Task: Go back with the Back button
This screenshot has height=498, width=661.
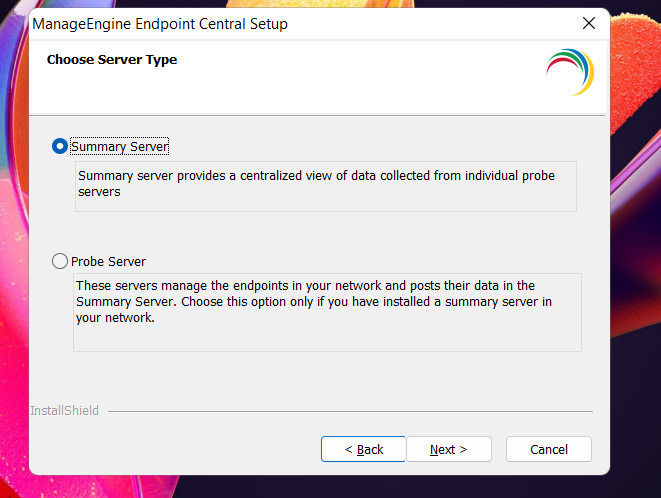Action: tap(363, 449)
